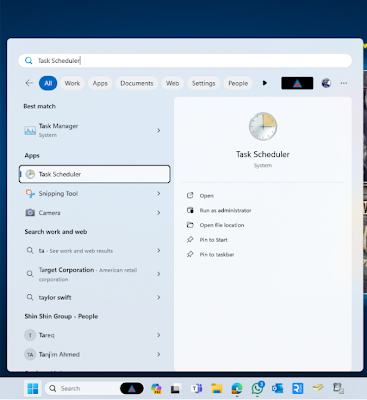Open the user profile avatar
Viewport: 367px width, 400px height.
(x=326, y=83)
